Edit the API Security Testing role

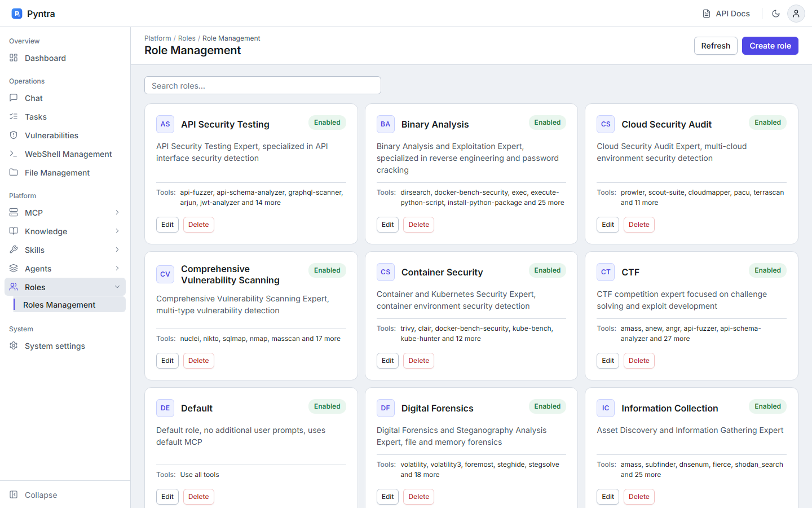167,225
